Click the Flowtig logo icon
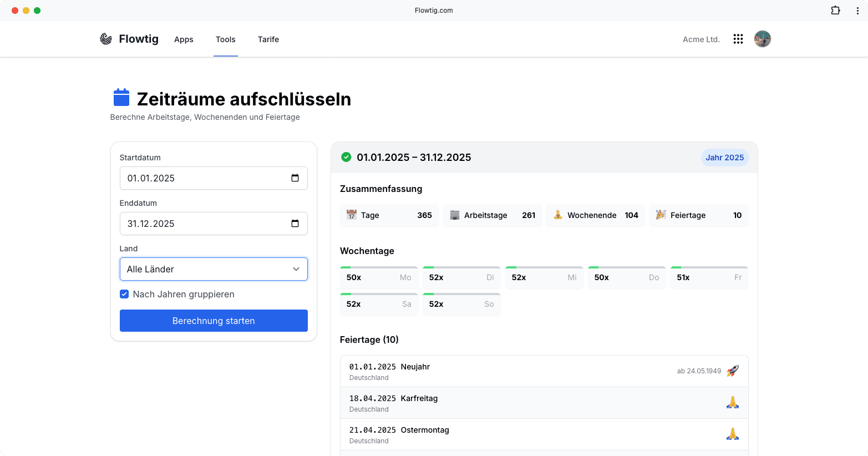This screenshot has height=456, width=868. tap(106, 39)
